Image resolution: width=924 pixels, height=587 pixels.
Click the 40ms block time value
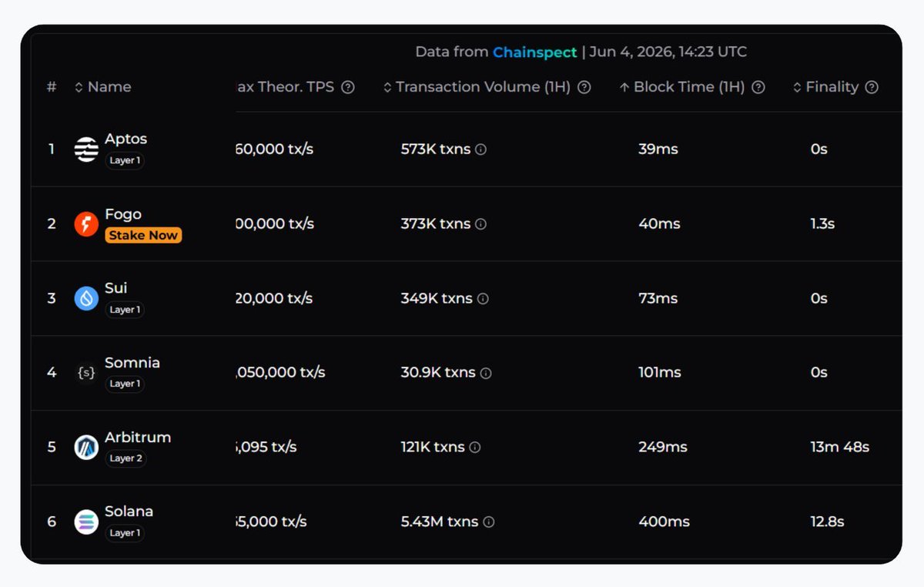659,223
